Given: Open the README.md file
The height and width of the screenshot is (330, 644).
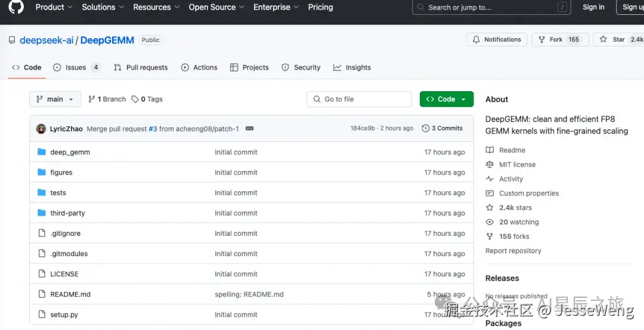Looking at the screenshot, I should click(x=70, y=294).
